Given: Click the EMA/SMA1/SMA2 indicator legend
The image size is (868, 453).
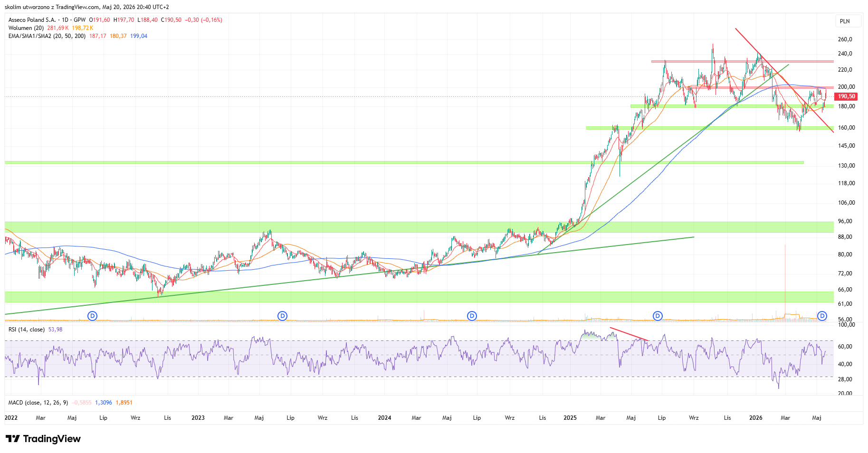Looking at the screenshot, I should 47,36.
